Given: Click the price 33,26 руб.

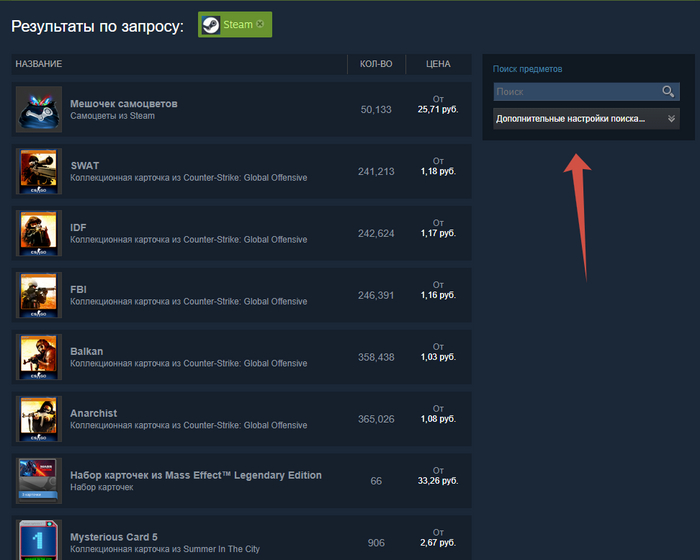Looking at the screenshot, I should [438, 481].
